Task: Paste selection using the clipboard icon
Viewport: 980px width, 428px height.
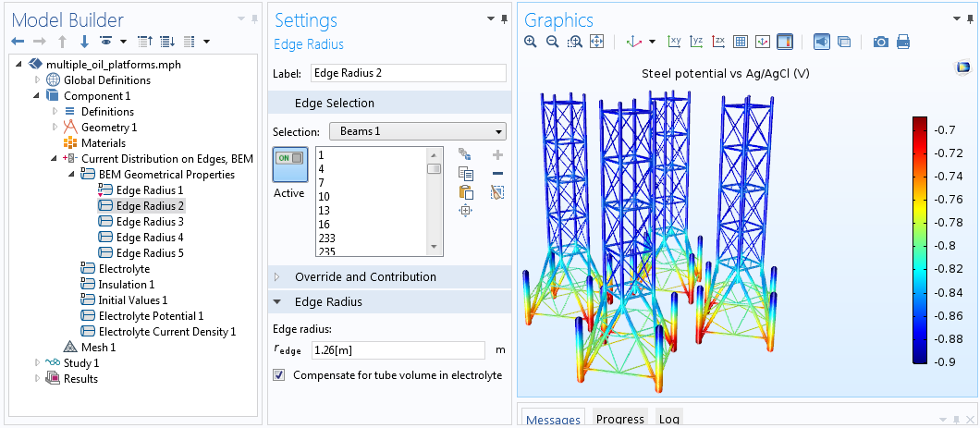Action: [x=466, y=192]
